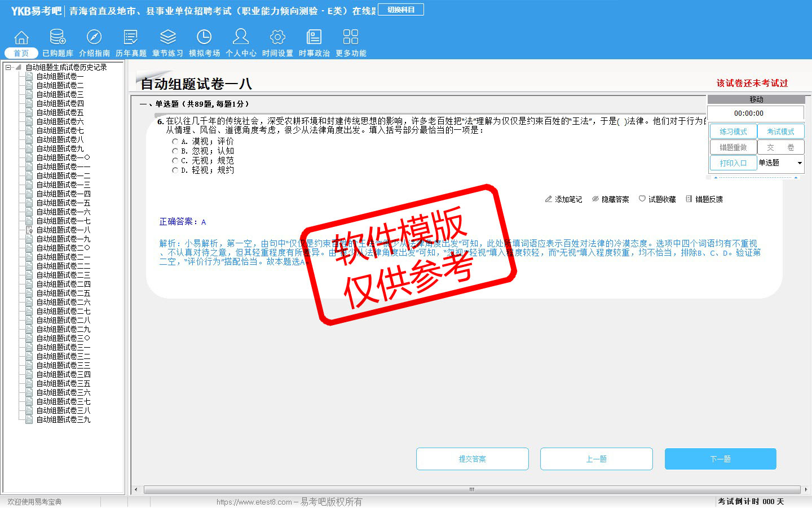
Task: Go to next question with 下一题
Action: [720, 459]
